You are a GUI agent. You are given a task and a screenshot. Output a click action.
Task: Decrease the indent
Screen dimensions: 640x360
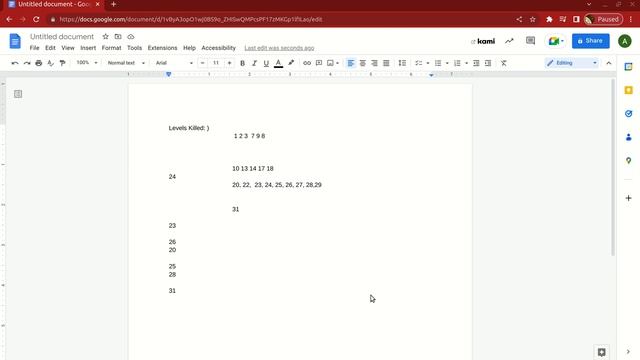476,63
